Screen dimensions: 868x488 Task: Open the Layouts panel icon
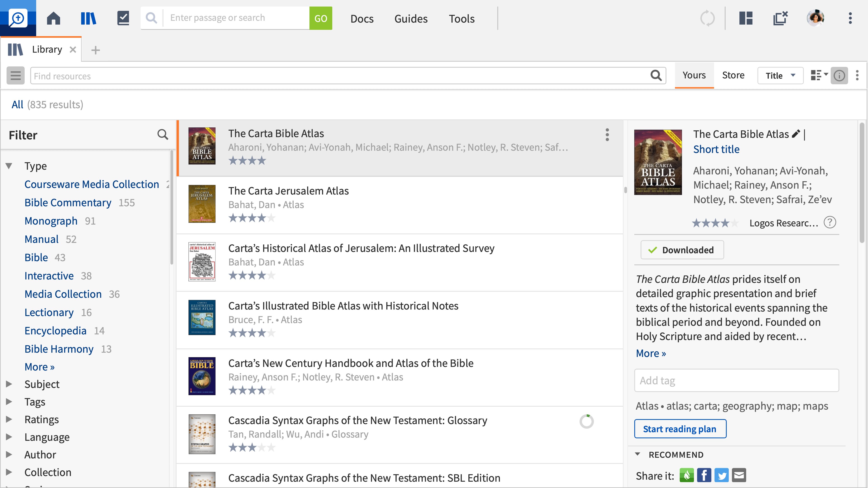(746, 18)
